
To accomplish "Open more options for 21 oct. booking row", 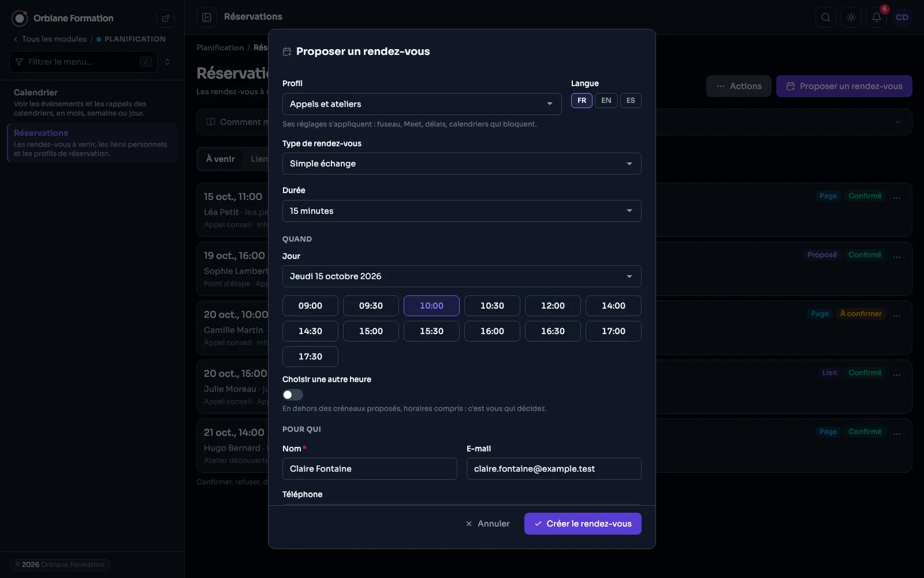I will click(897, 434).
